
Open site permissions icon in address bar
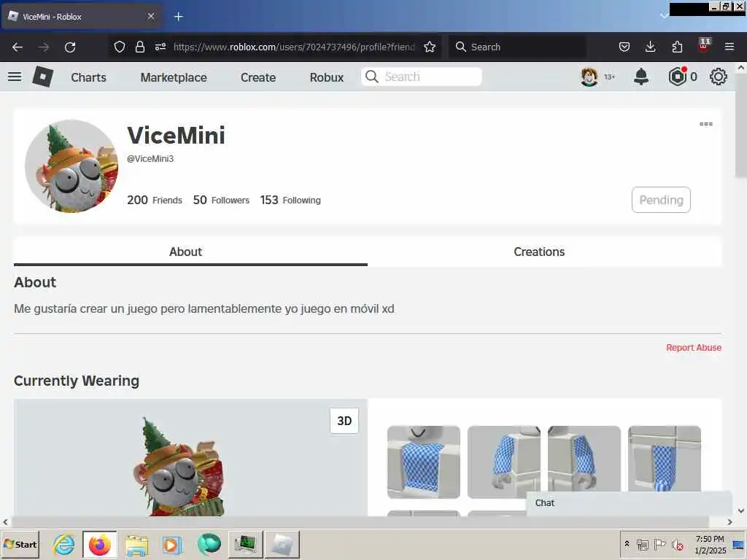[x=160, y=47]
